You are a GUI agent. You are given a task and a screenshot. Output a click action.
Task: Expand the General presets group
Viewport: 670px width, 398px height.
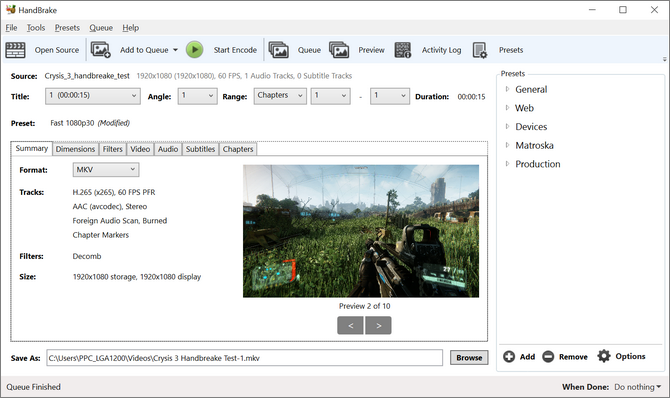point(507,89)
